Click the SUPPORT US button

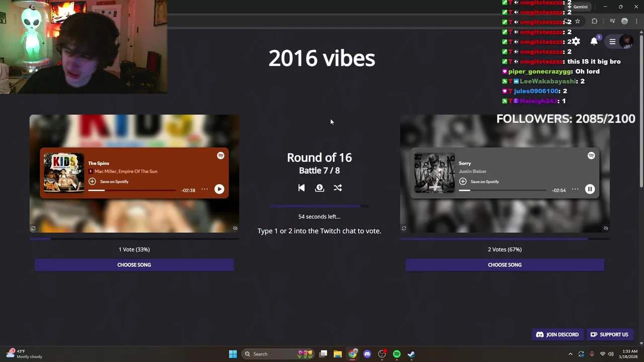(x=609, y=334)
